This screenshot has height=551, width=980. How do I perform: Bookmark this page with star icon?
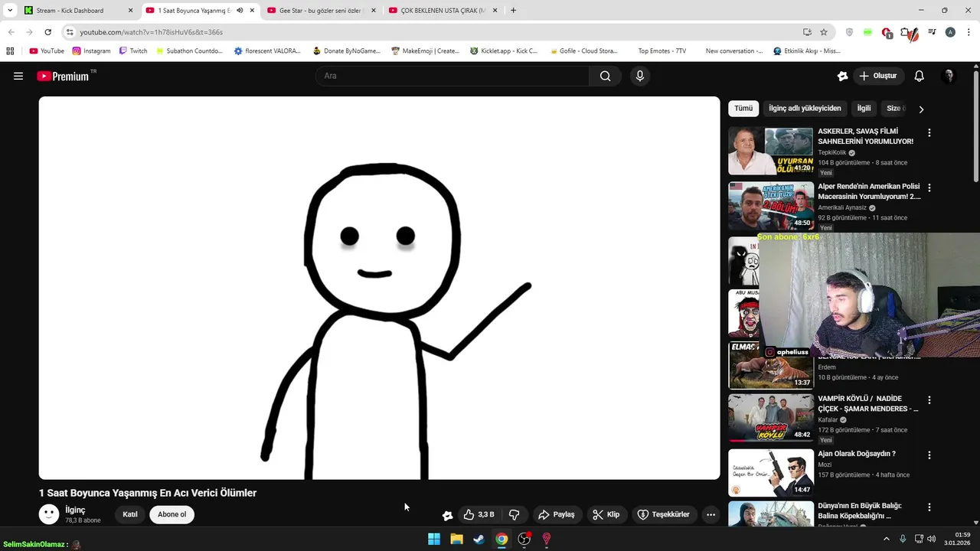[824, 32]
